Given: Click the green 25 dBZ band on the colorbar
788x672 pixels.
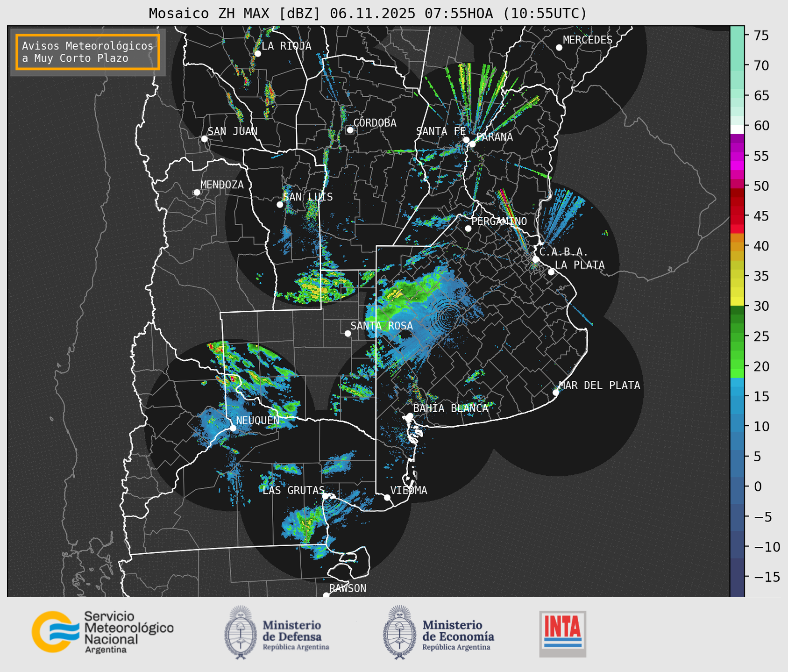Looking at the screenshot, I should [x=737, y=336].
